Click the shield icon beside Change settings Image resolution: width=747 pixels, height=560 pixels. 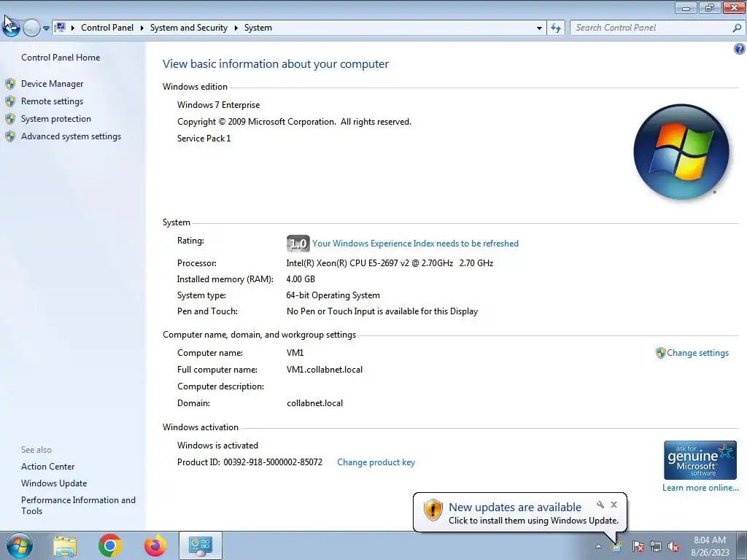660,353
